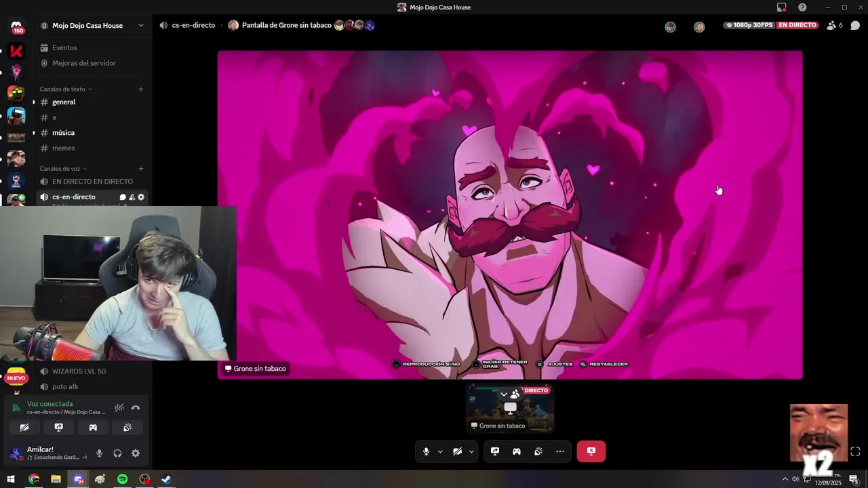Image resolution: width=868 pixels, height=488 pixels.
Task: Hide members with chevron above thumbnail
Action: (504, 394)
